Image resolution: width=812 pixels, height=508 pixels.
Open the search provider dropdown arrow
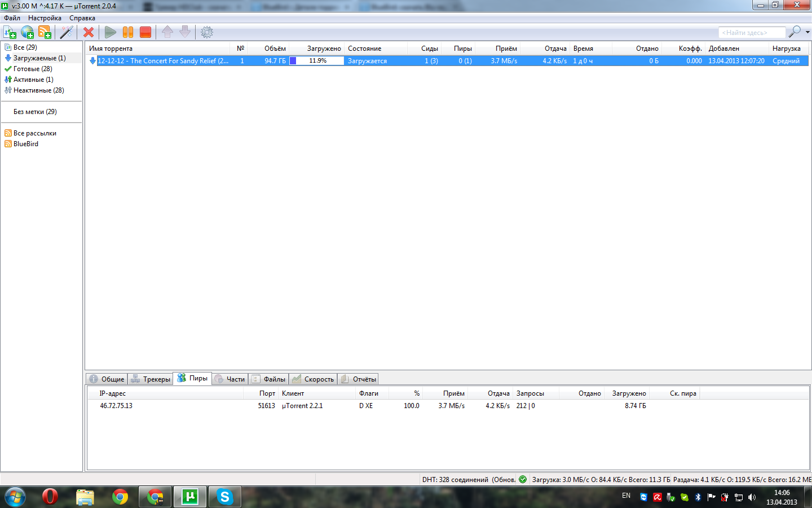click(807, 32)
